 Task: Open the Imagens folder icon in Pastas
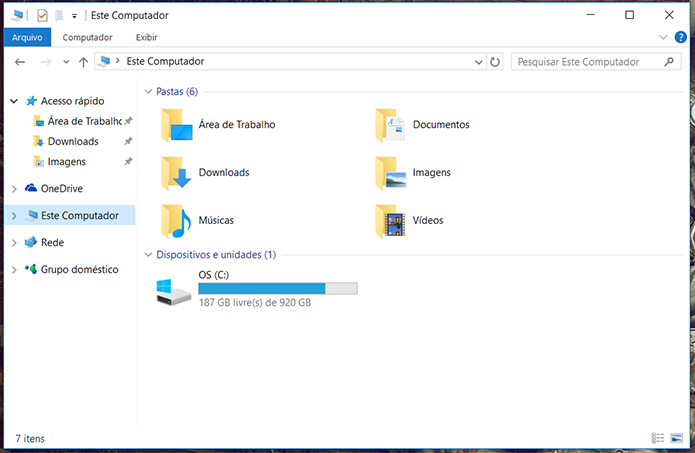pyautogui.click(x=390, y=173)
